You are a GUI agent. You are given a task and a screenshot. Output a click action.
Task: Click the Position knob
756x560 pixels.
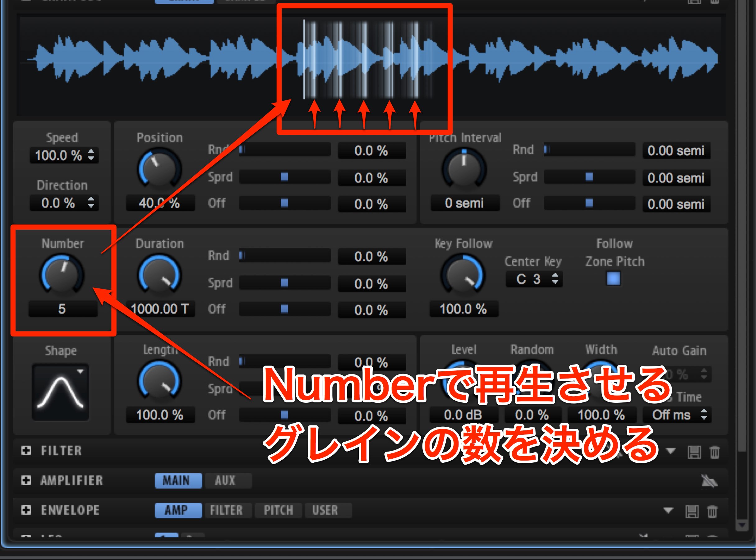tap(159, 168)
